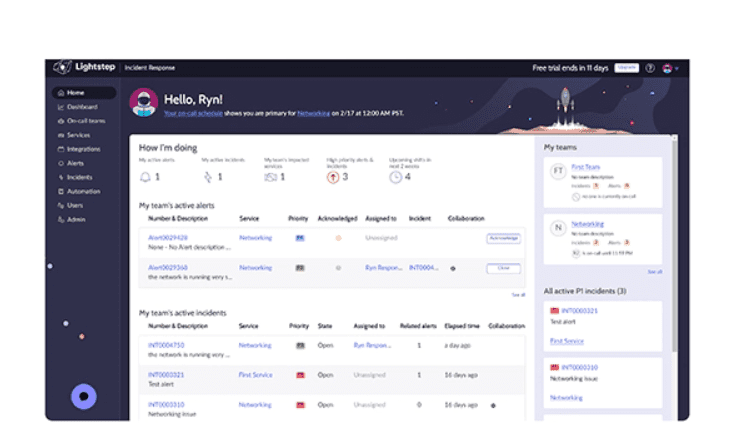Click the Integrations sidebar icon
The image size is (742, 440).
[x=61, y=149]
